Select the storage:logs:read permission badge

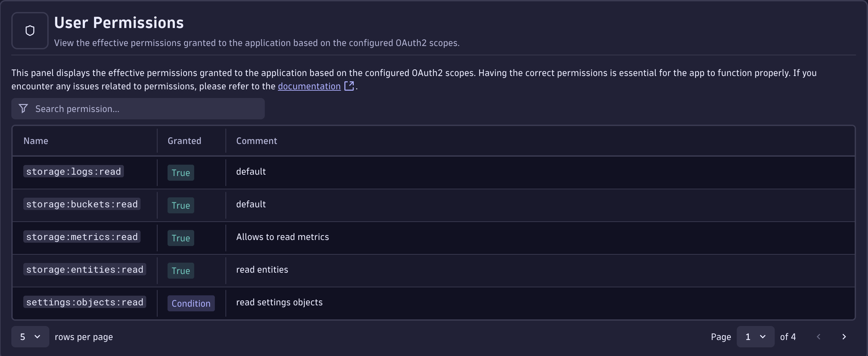tap(73, 171)
